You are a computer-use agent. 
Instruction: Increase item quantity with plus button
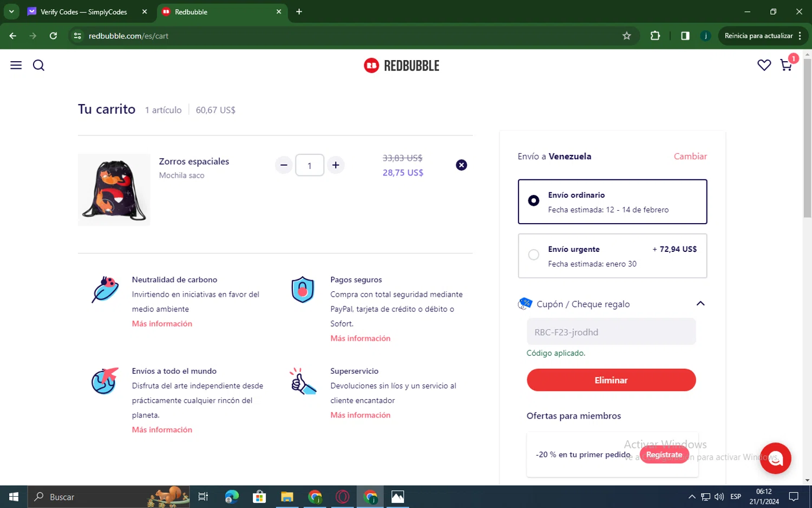click(x=336, y=165)
